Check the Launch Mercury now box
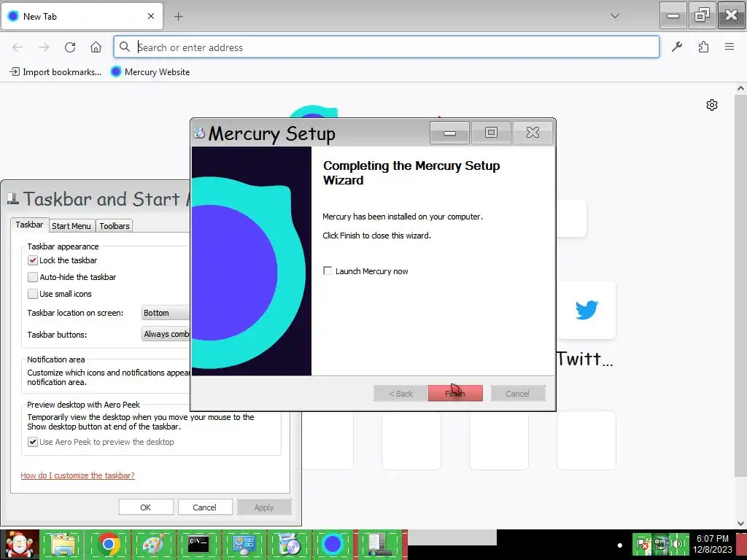Screen dimensions: 747x560 [328, 271]
